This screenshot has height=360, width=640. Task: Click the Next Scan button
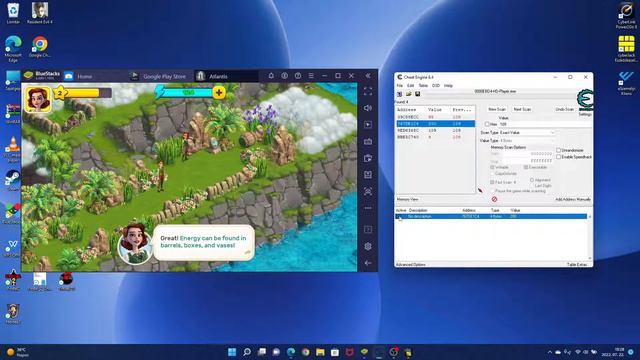[x=522, y=109]
